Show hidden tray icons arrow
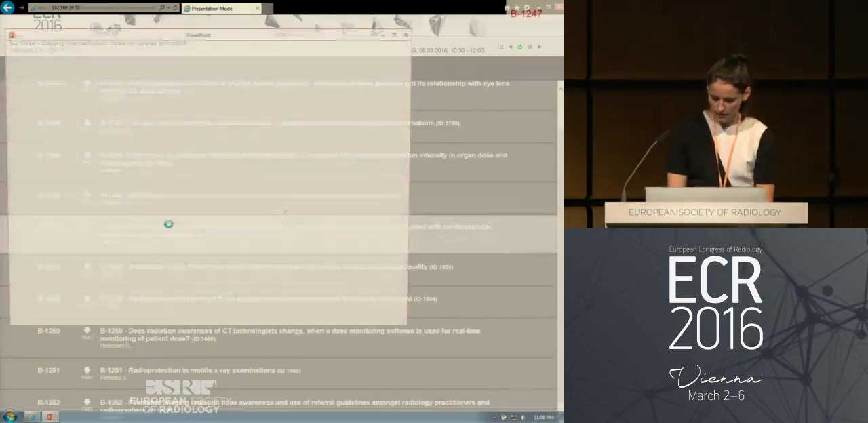The image size is (868, 423). point(494,418)
